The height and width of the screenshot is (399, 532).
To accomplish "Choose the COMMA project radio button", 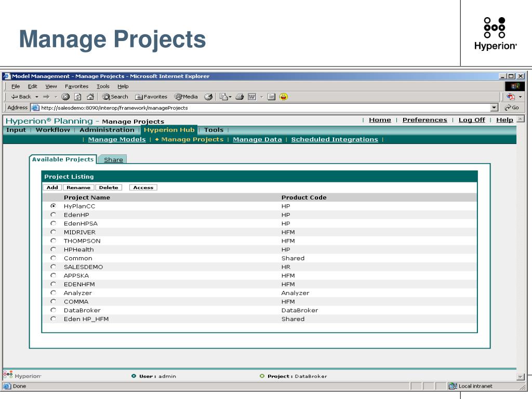I will click(54, 302).
